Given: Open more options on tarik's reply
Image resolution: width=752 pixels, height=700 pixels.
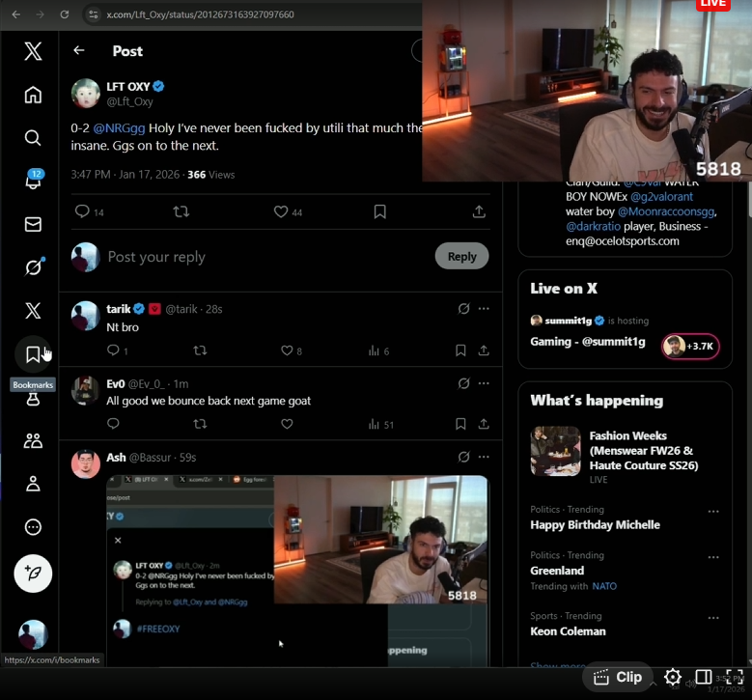Looking at the screenshot, I should point(484,309).
